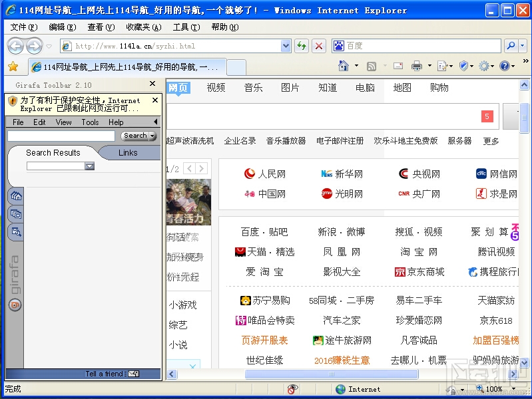Click the next slide arrow beside 1/2
The height and width of the screenshot is (399, 532).
201,168
